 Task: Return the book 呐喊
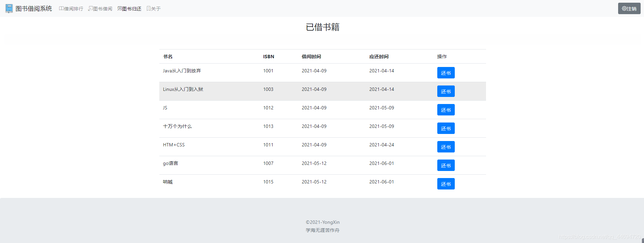coord(446,184)
